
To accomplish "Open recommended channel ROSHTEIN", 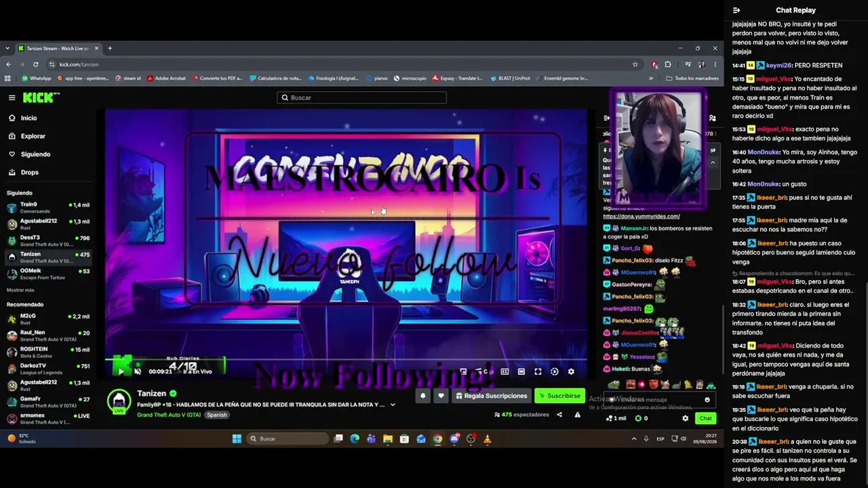I will [x=47, y=352].
